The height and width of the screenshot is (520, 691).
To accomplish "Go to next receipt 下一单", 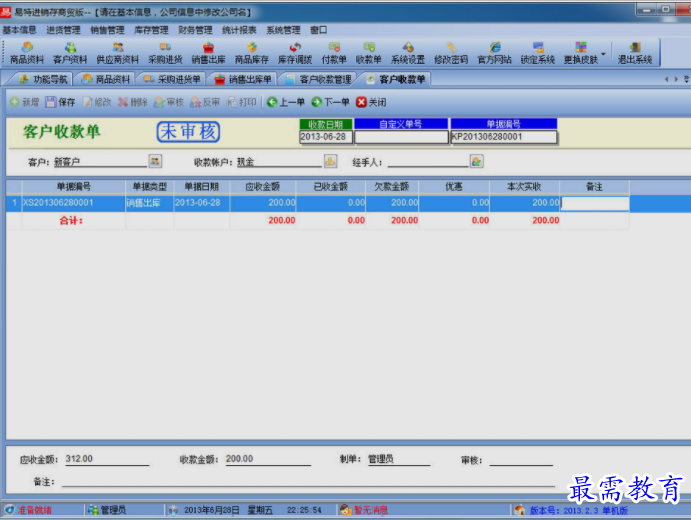I will point(331,102).
